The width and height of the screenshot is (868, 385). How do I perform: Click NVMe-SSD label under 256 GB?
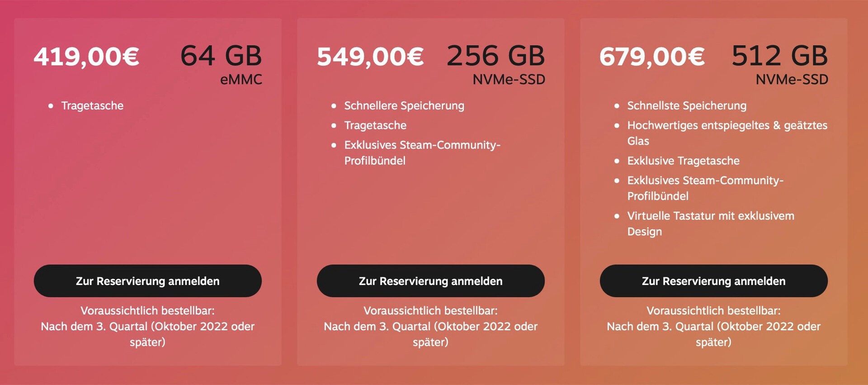click(x=509, y=80)
